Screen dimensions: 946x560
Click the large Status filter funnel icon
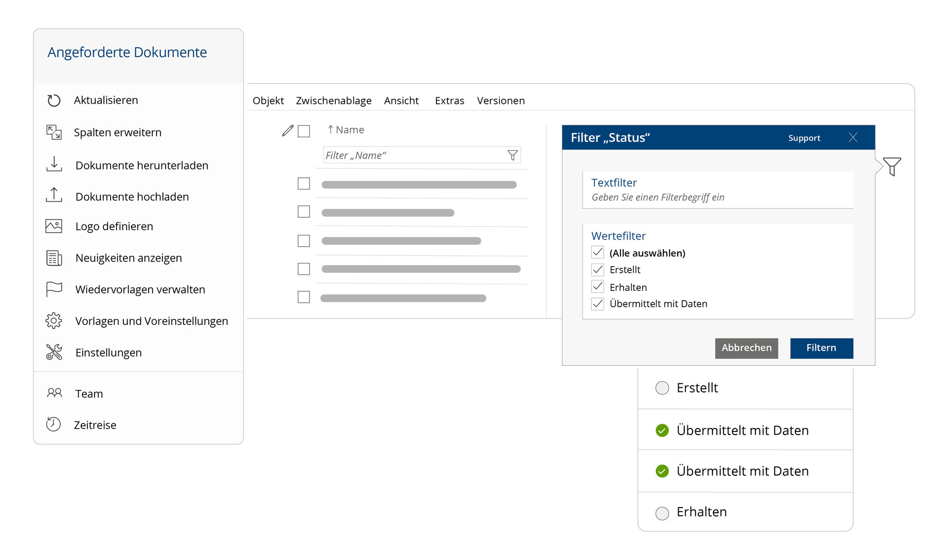coord(892,166)
